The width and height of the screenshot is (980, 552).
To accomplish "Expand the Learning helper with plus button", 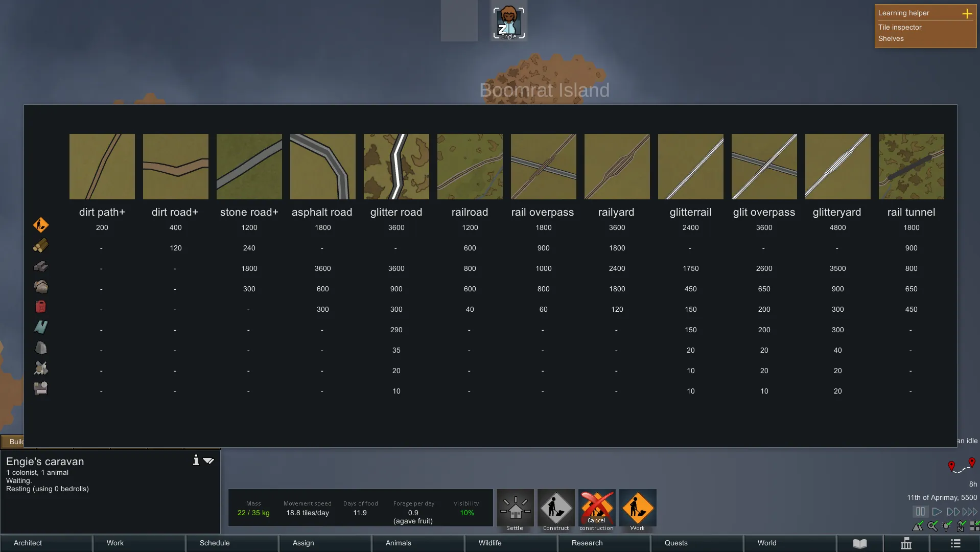I will [x=967, y=14].
